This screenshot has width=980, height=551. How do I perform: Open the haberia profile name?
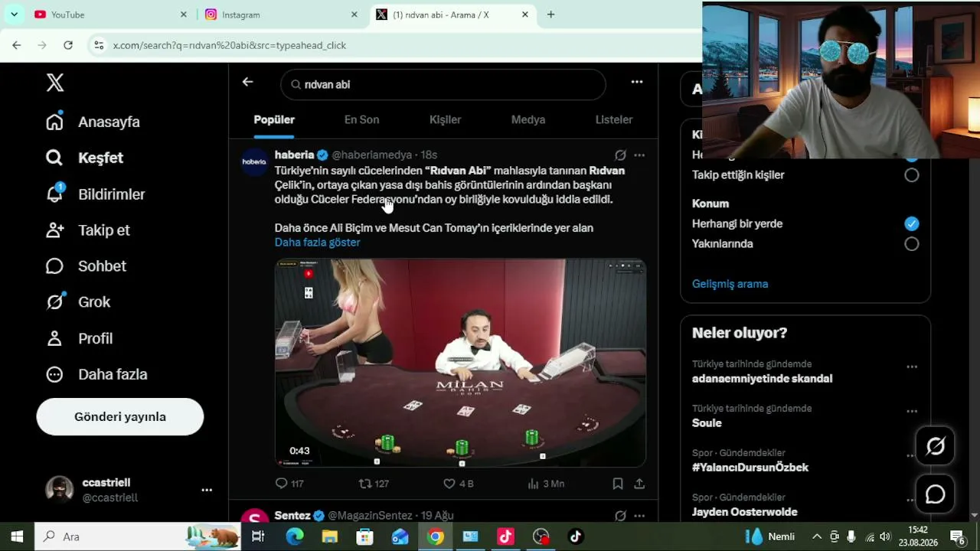click(294, 155)
